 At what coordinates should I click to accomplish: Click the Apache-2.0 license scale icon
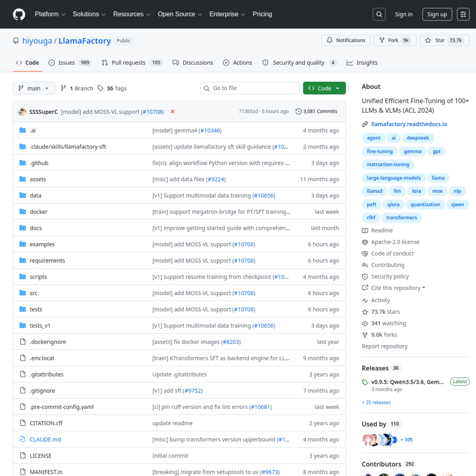tap(365, 242)
